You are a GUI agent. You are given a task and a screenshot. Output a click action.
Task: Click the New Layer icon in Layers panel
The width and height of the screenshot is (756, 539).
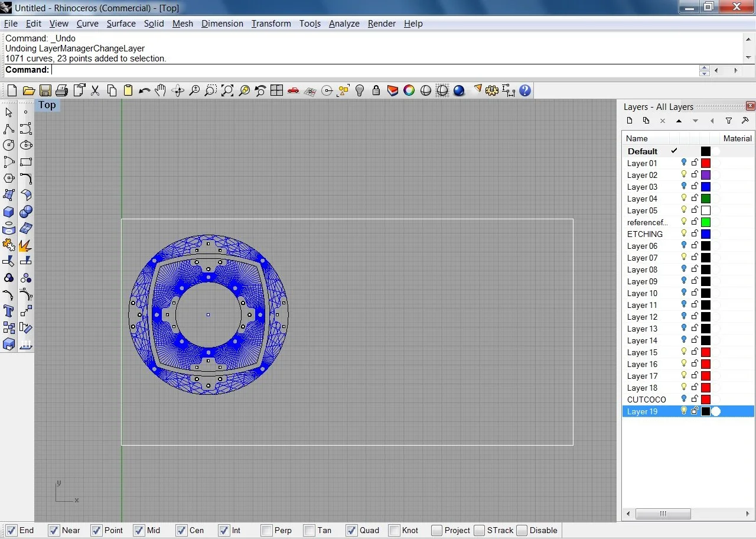click(x=630, y=121)
